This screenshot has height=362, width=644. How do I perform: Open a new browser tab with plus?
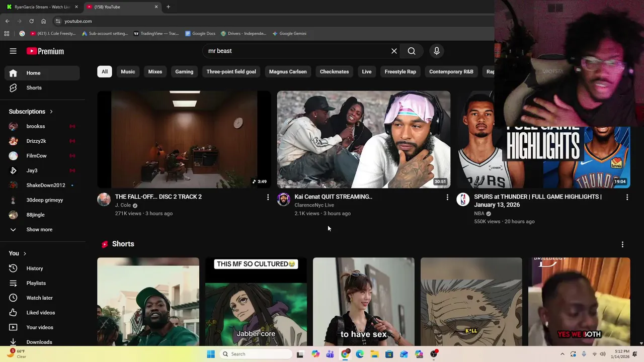(168, 7)
